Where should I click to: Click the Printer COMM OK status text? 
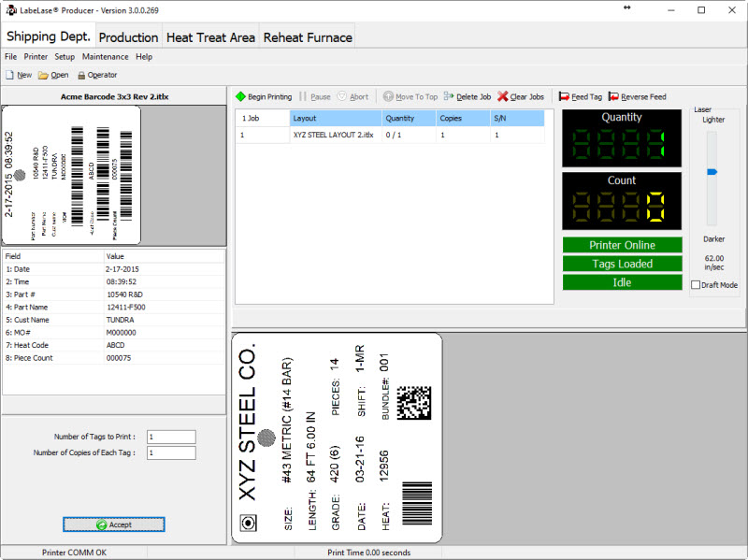[x=74, y=553]
